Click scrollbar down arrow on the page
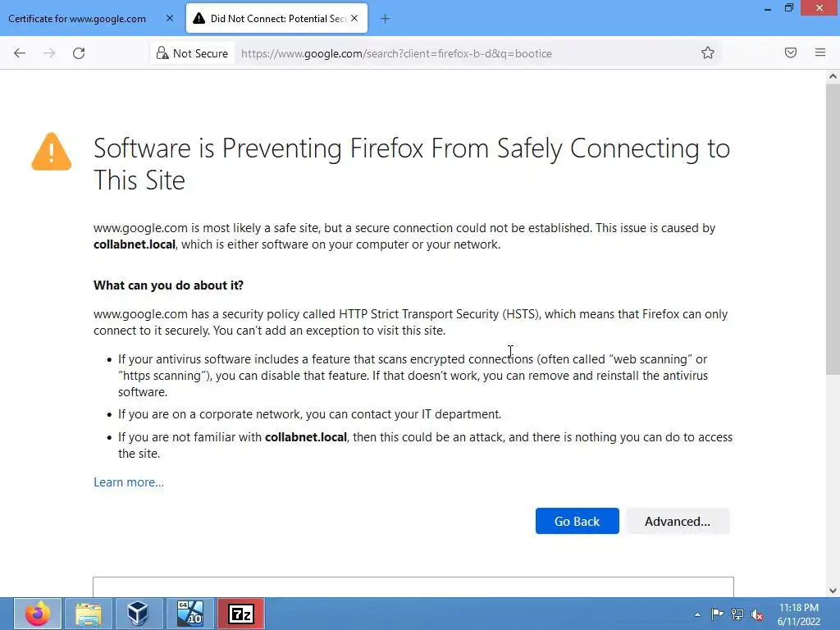This screenshot has height=630, width=840. pyautogui.click(x=833, y=591)
